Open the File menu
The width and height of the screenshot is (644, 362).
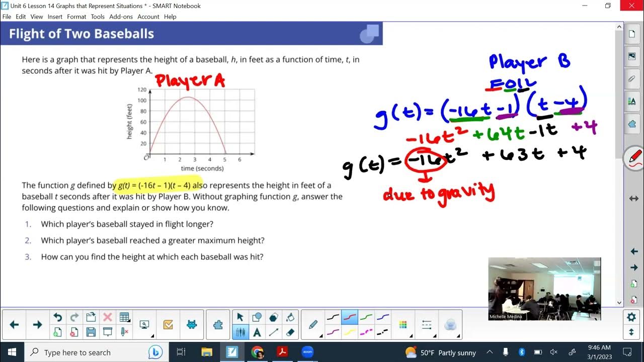[x=7, y=17]
